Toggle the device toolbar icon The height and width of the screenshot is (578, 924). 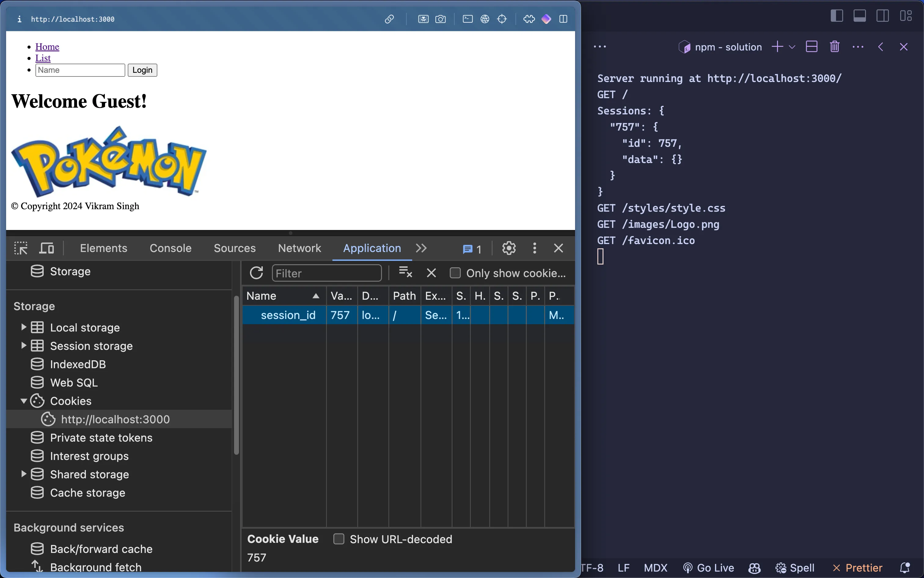point(47,248)
